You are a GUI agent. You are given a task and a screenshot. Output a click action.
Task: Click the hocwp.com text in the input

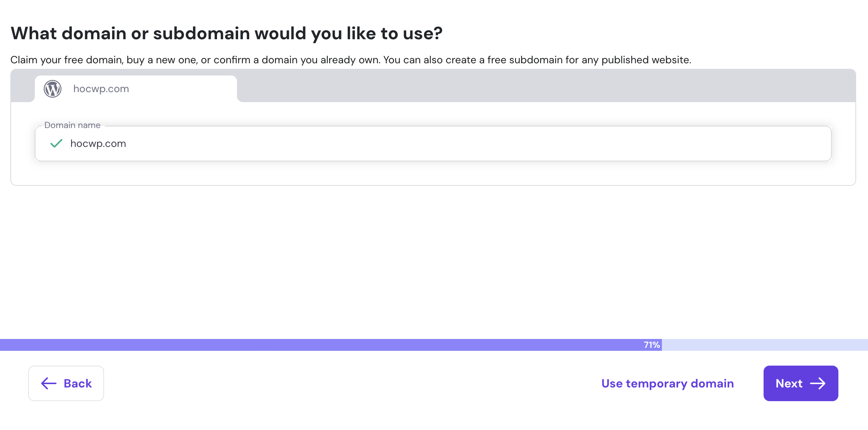coord(98,144)
